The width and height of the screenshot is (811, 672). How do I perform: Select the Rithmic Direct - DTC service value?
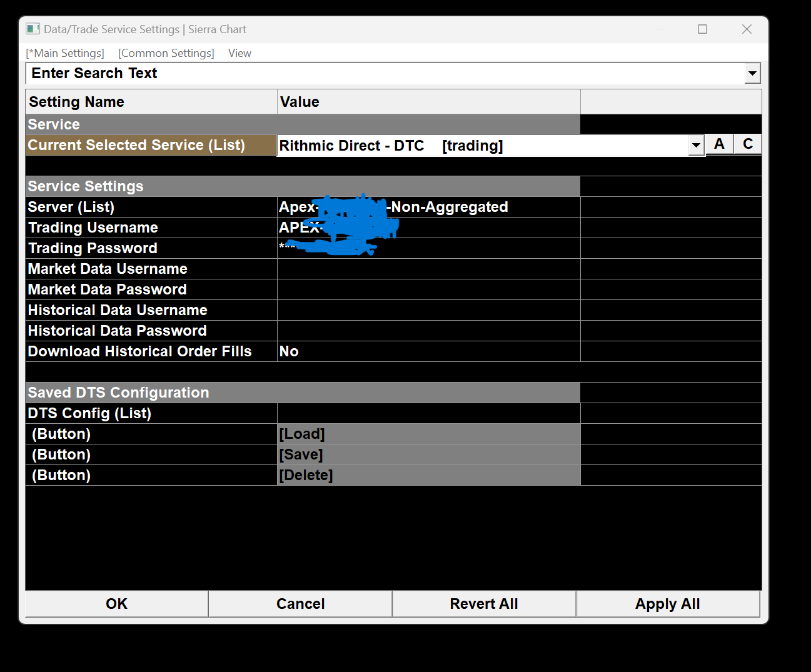point(483,146)
